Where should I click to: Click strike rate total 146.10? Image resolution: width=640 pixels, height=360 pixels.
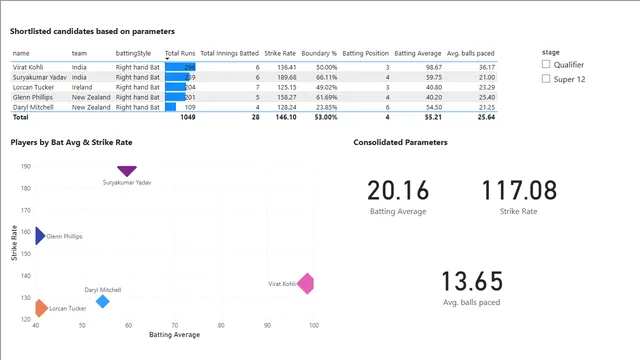tap(286, 117)
